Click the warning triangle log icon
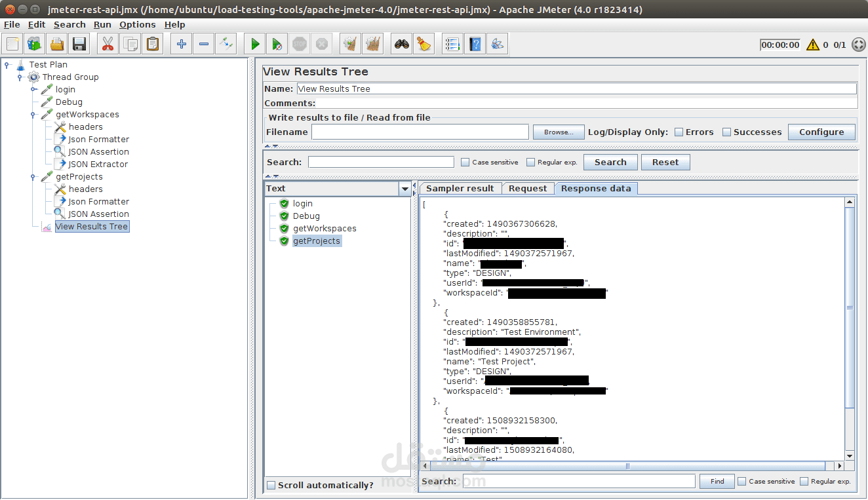 tap(813, 45)
